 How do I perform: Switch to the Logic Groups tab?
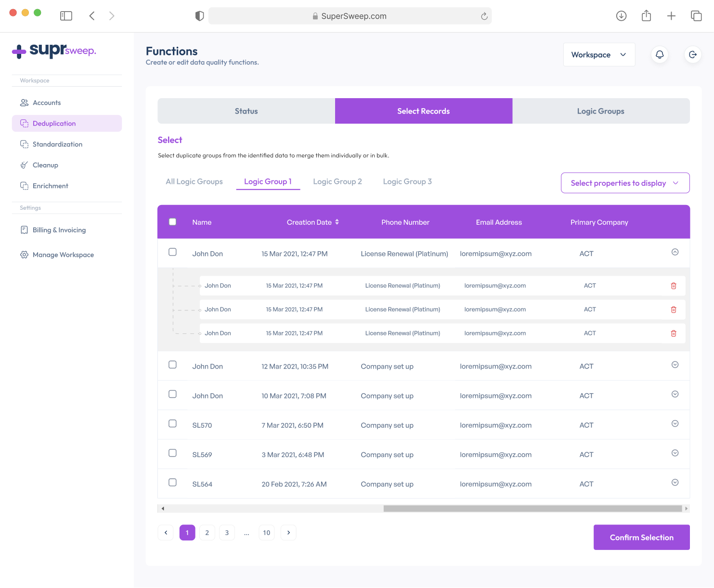click(x=600, y=111)
